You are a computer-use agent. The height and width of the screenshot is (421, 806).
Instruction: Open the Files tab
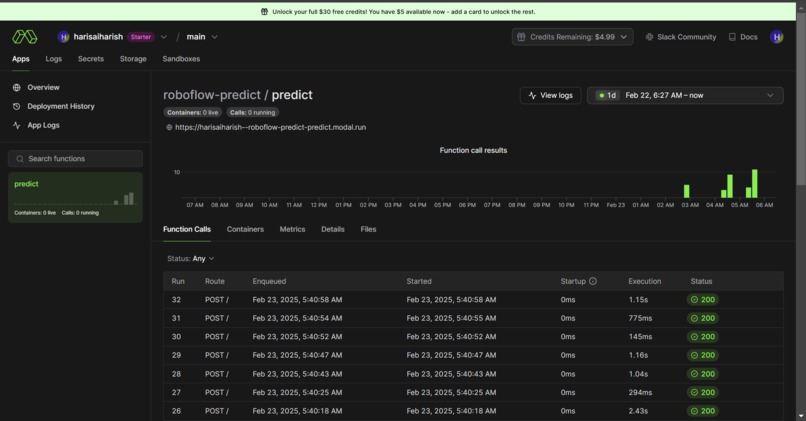[x=368, y=229]
